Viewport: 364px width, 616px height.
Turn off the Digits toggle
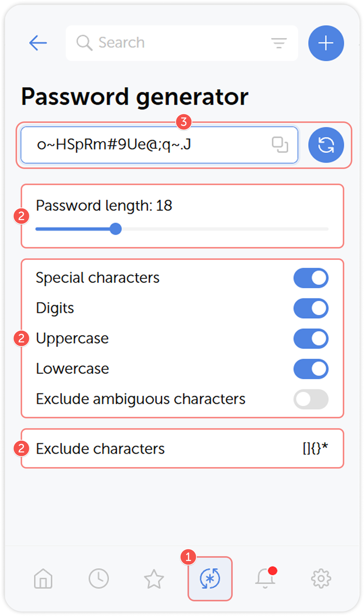(310, 308)
